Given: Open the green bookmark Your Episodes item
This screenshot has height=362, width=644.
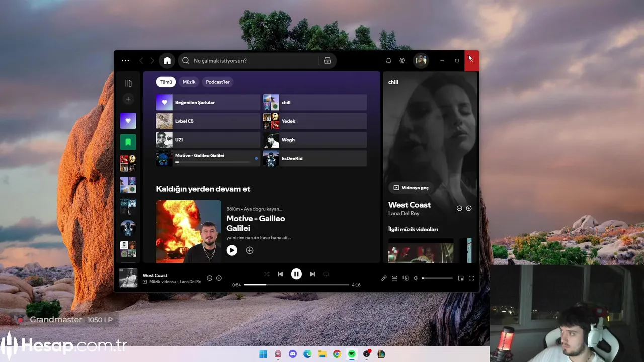Looking at the screenshot, I should [x=128, y=142].
